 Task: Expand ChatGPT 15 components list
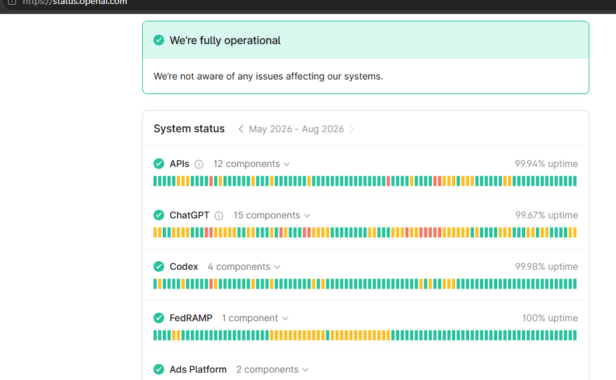tap(272, 215)
